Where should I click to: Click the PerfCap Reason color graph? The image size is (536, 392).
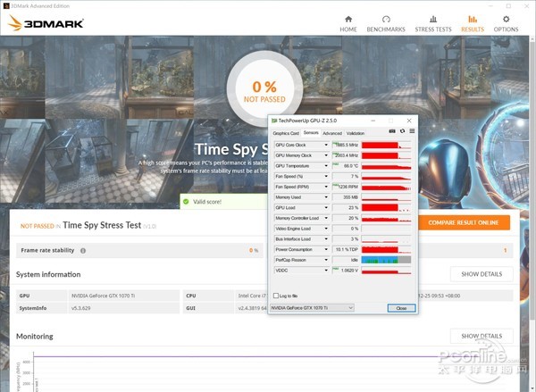(x=386, y=260)
